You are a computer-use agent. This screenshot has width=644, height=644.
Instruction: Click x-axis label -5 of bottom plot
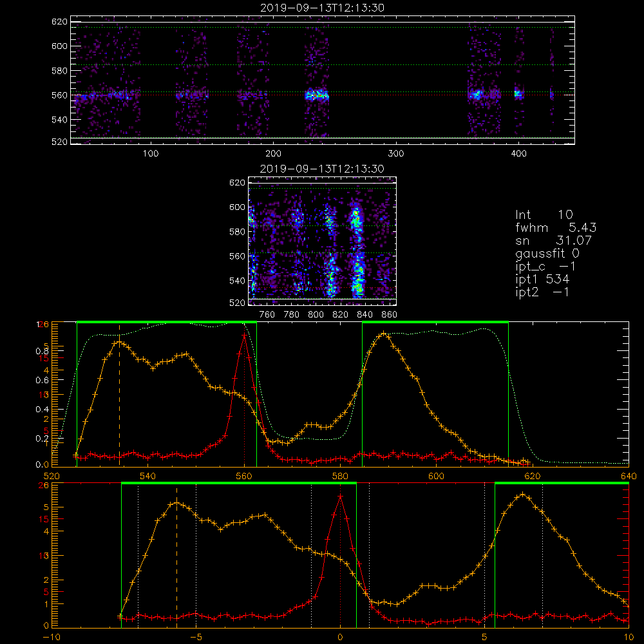coord(196,638)
